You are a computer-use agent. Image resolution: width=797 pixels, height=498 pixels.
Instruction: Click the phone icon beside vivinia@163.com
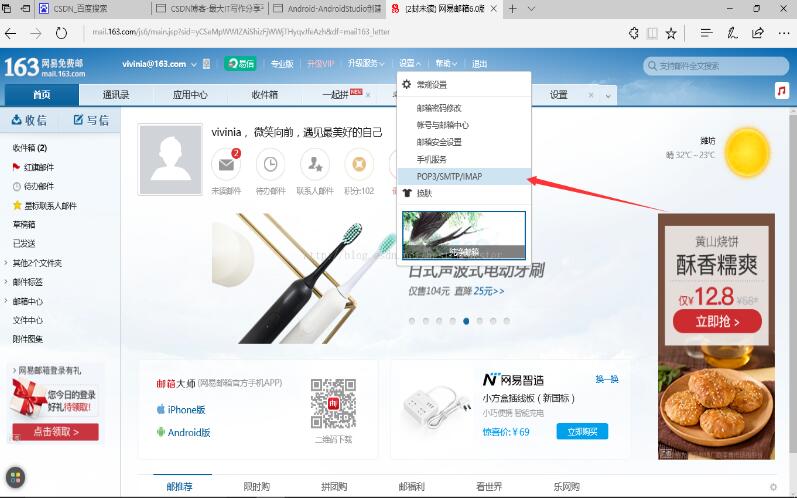tap(206, 64)
